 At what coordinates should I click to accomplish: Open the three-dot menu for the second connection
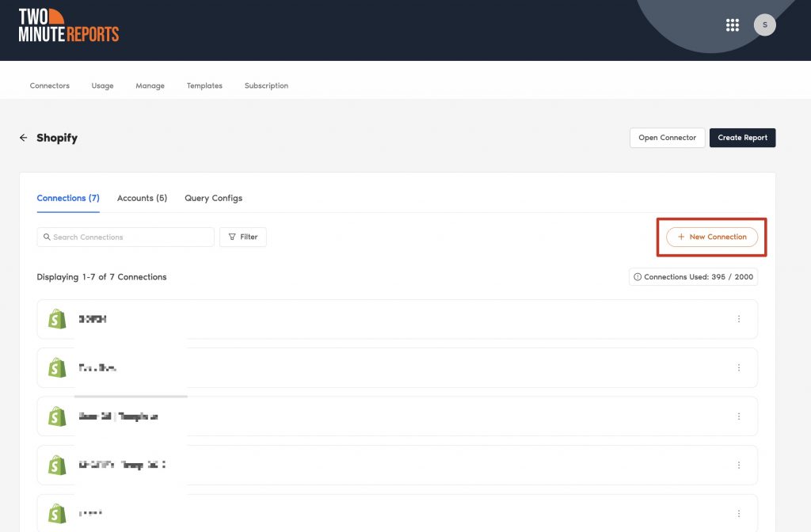pos(738,368)
